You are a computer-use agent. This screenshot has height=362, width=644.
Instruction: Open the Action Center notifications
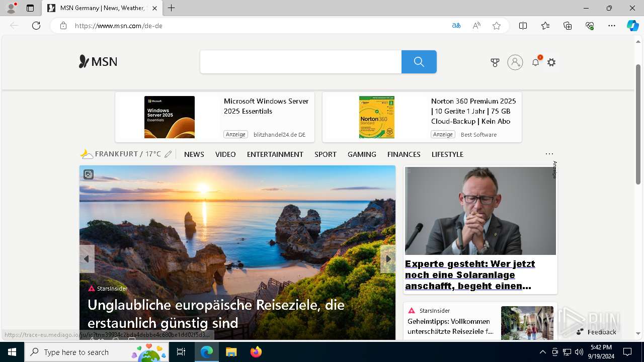(627, 352)
